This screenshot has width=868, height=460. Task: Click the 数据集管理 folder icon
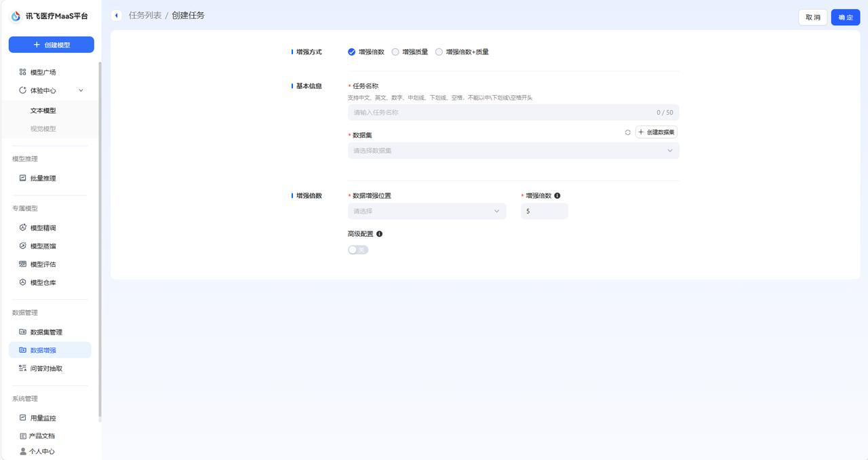[x=22, y=332]
